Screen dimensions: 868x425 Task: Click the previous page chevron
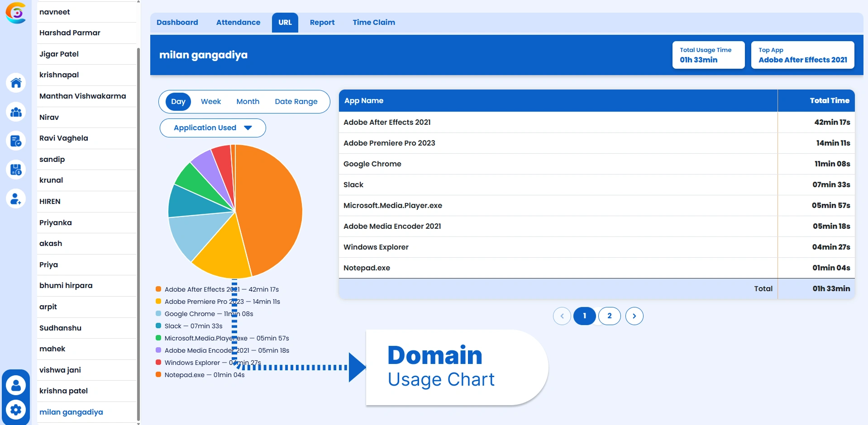coord(562,316)
